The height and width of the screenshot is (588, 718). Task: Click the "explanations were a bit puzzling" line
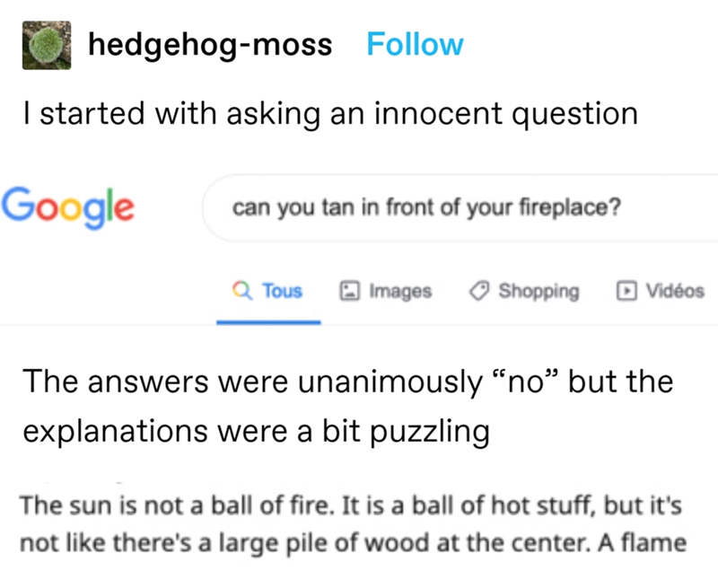tap(255, 430)
